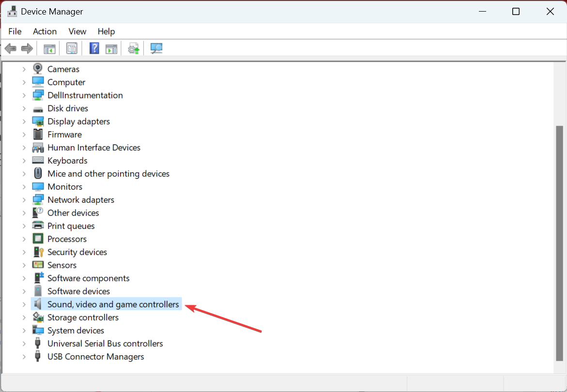Open the Action menu
This screenshot has width=567, height=392.
pos(45,31)
